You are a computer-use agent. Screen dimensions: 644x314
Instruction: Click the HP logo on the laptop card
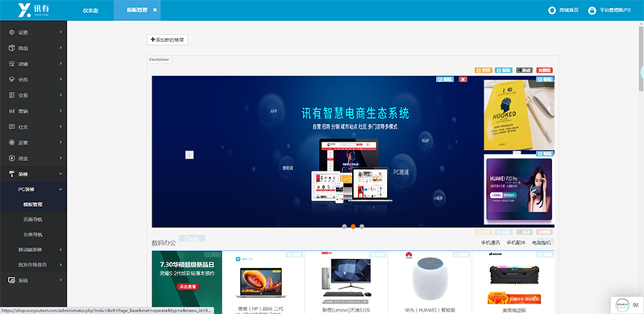[x=238, y=259]
